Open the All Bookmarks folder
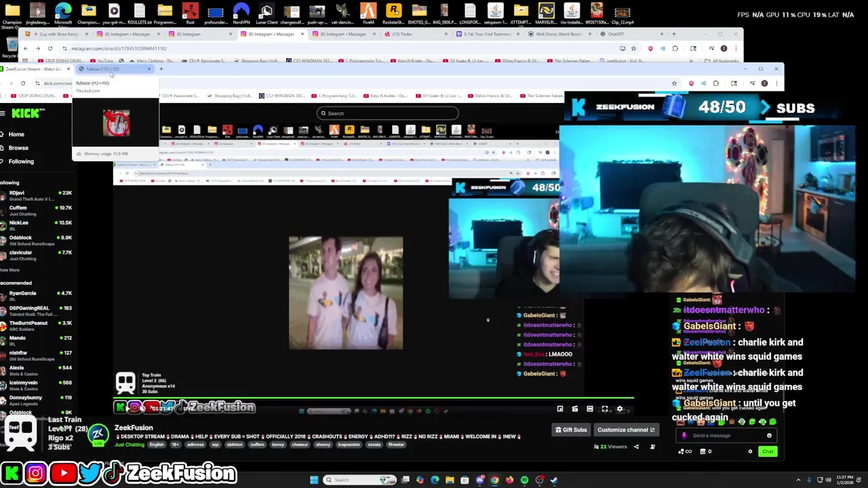The width and height of the screenshot is (868, 488). pos(722,61)
